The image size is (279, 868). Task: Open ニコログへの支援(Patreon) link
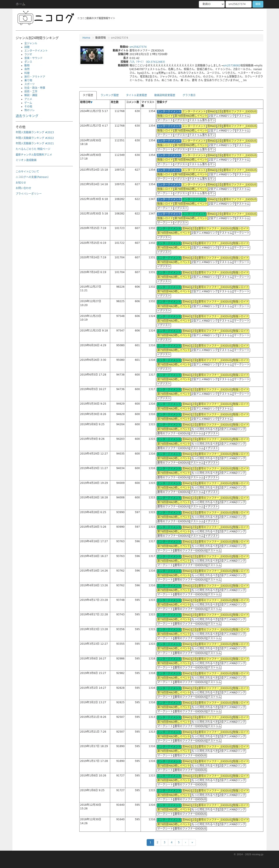tap(32, 177)
